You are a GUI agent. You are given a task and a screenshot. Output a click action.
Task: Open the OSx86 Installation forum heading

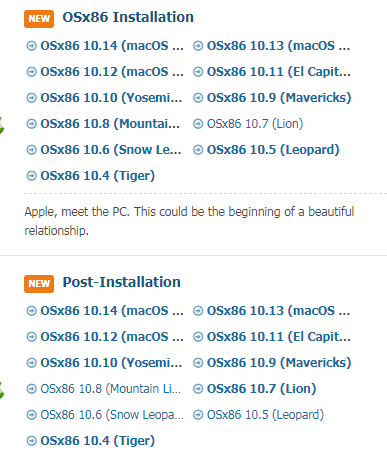coord(128,17)
